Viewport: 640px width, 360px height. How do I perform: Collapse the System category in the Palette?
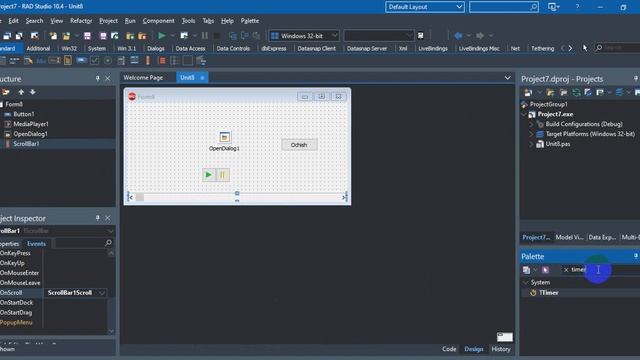[x=526, y=282]
